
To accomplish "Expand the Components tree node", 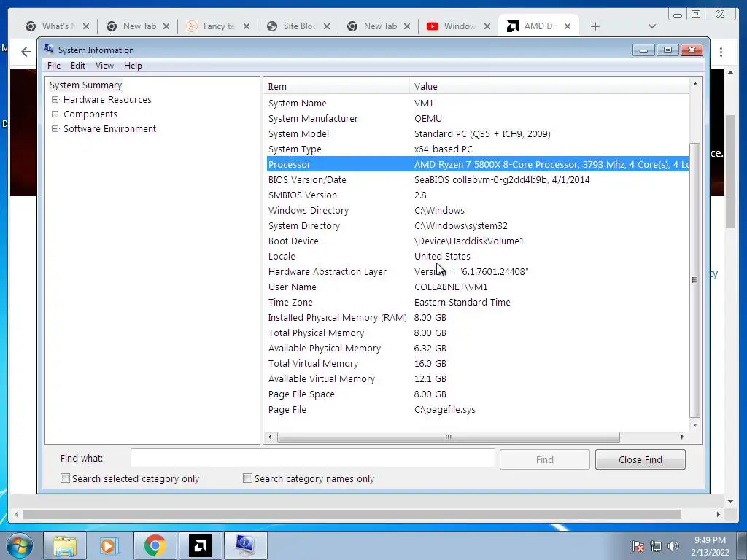I will [x=55, y=114].
